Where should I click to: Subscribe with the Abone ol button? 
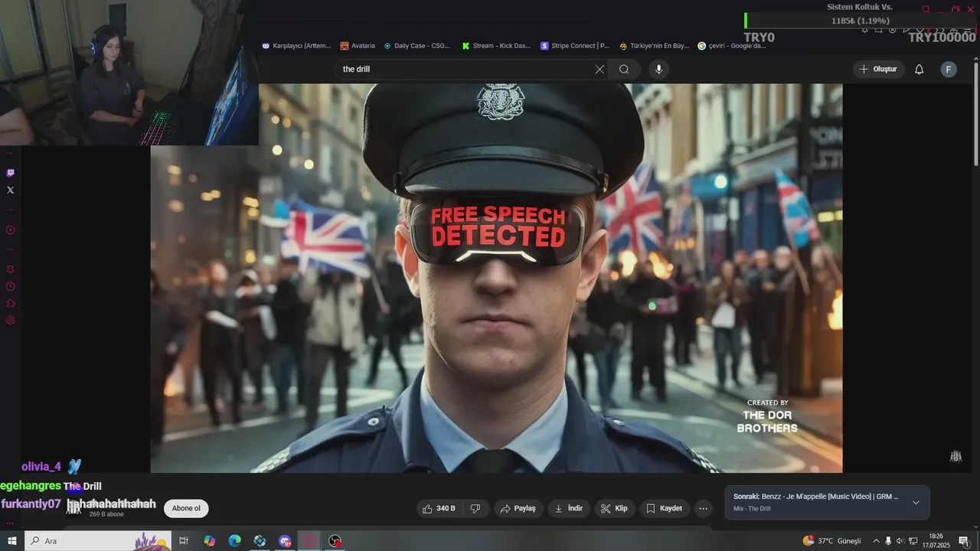[186, 508]
